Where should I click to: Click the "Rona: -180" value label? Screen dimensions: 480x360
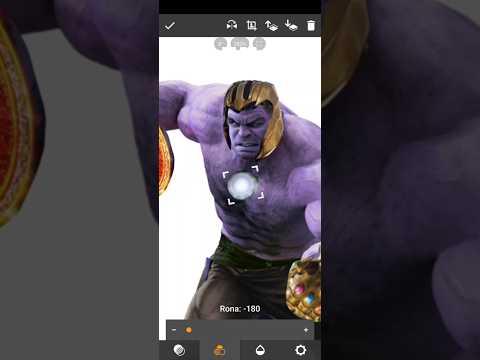240,309
